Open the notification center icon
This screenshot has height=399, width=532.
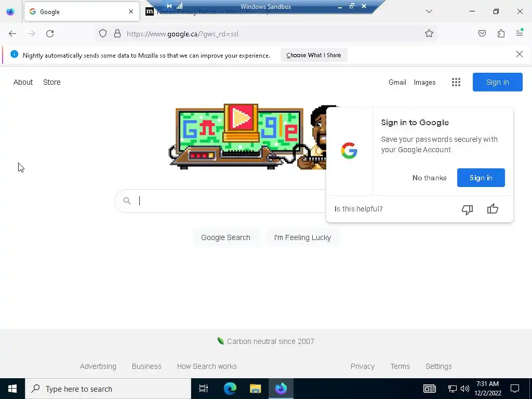(x=515, y=389)
